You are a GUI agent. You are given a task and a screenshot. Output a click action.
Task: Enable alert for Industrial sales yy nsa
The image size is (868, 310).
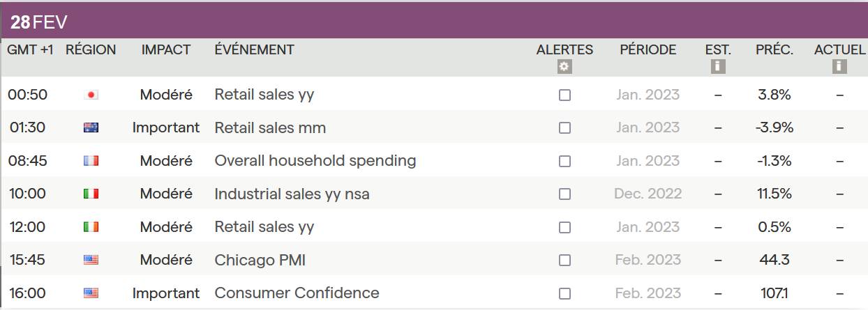click(x=564, y=194)
